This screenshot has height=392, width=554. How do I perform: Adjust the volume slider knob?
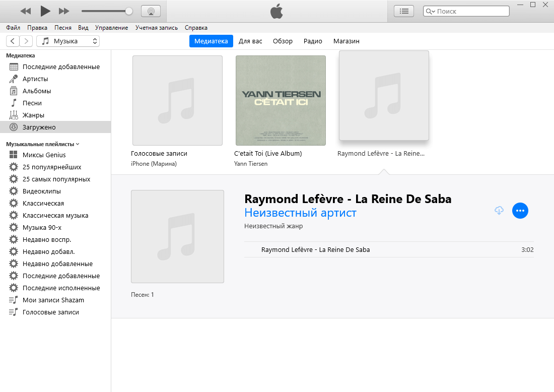(x=129, y=11)
